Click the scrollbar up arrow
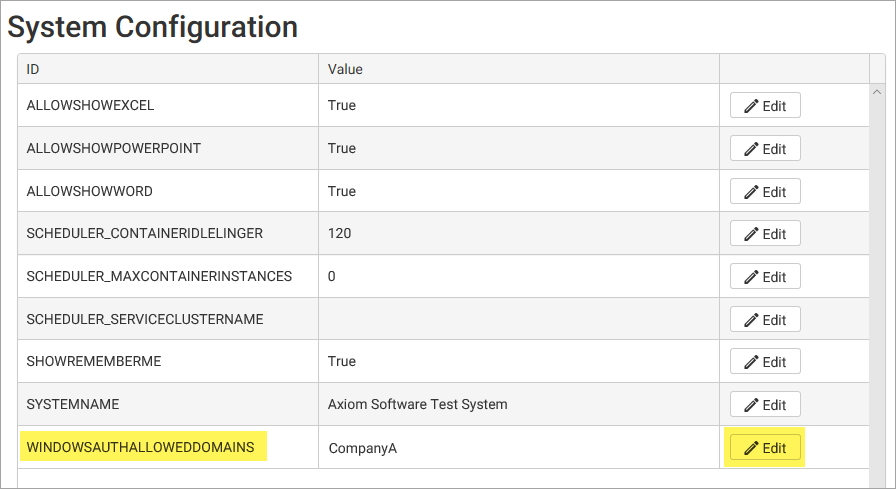Image resolution: width=896 pixels, height=489 pixels. [x=877, y=91]
